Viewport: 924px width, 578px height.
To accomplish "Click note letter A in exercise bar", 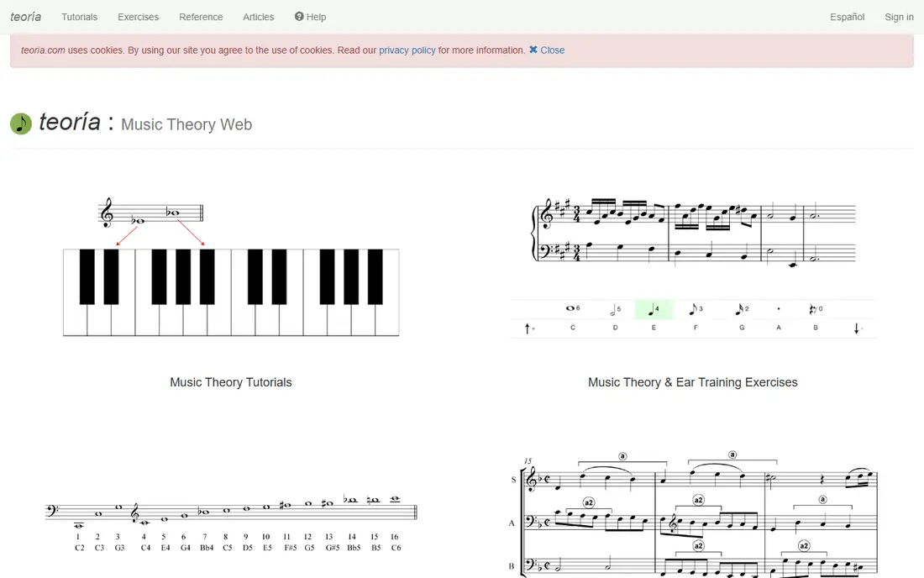I will [779, 328].
